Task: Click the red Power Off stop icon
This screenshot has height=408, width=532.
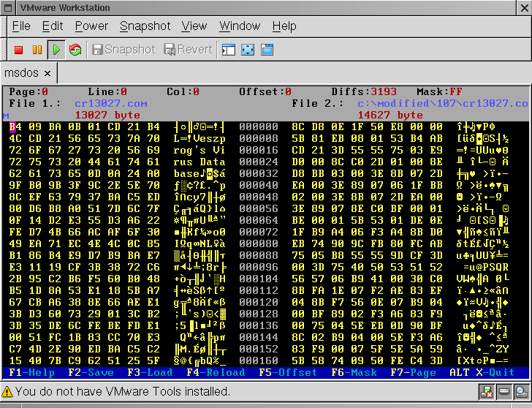Action: 19,50
